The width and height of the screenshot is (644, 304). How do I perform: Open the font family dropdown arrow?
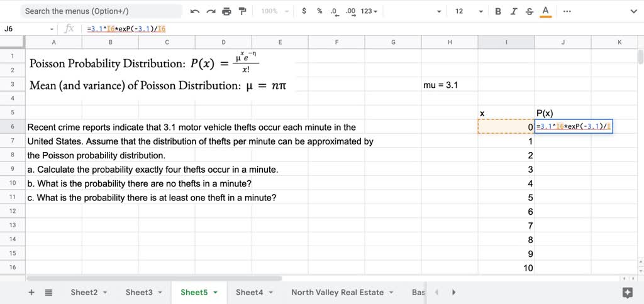click(x=439, y=11)
